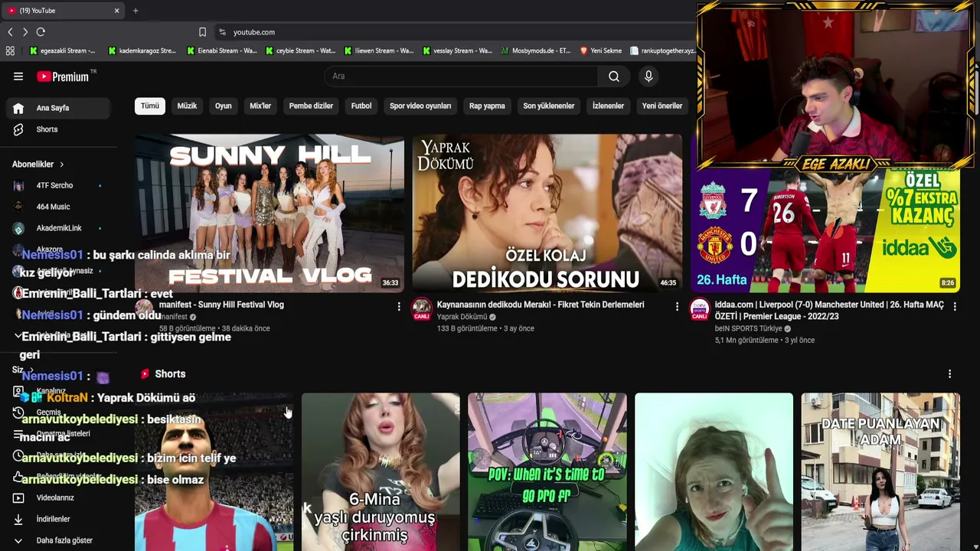Open video title Kaynanasının dedikodu Merakı
980x551 pixels.
click(x=541, y=305)
